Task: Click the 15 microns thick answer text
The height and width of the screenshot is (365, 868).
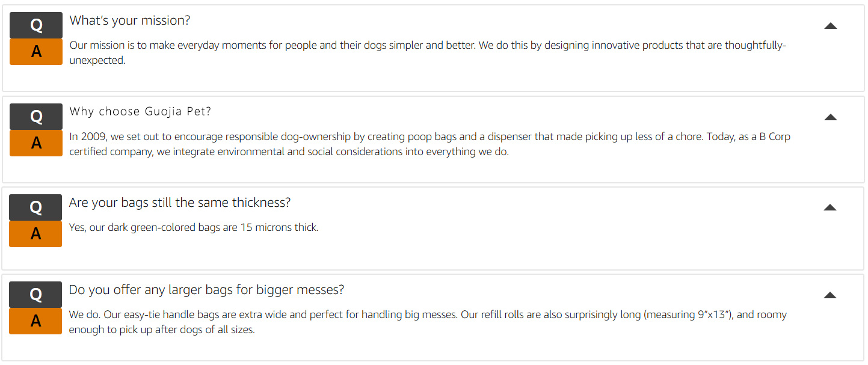Action: (x=194, y=227)
